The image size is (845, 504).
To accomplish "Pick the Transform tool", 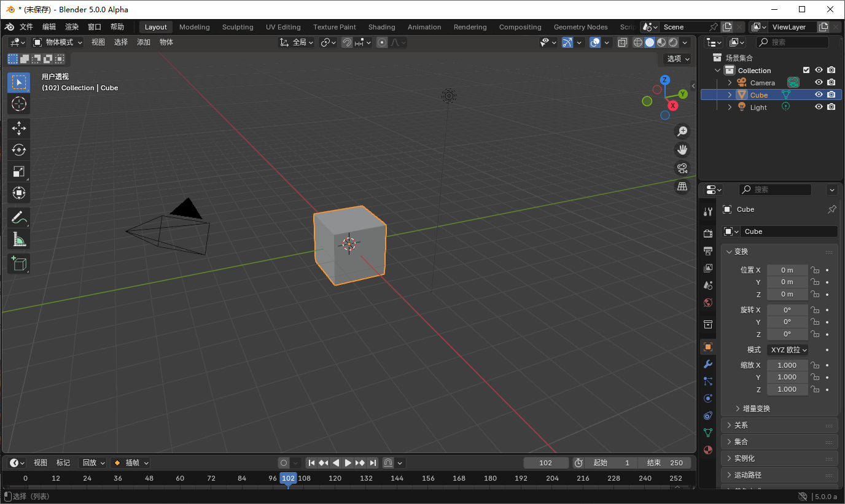I will [18, 193].
